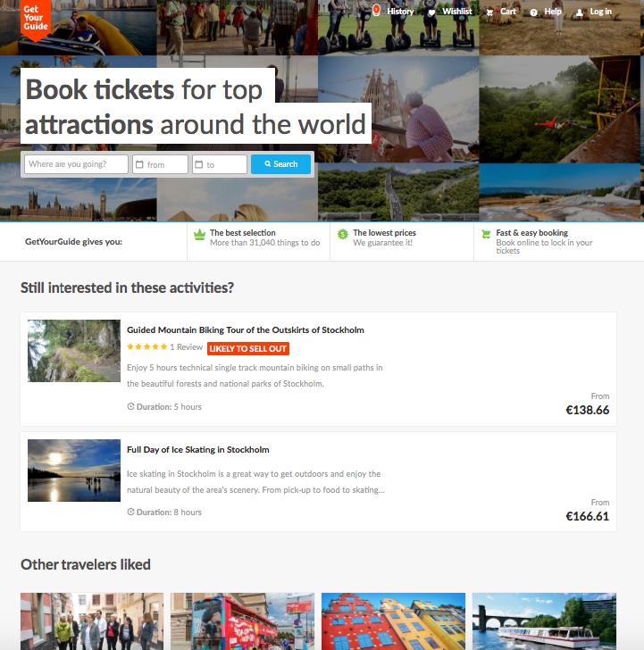Click the Log in user icon

click(580, 12)
